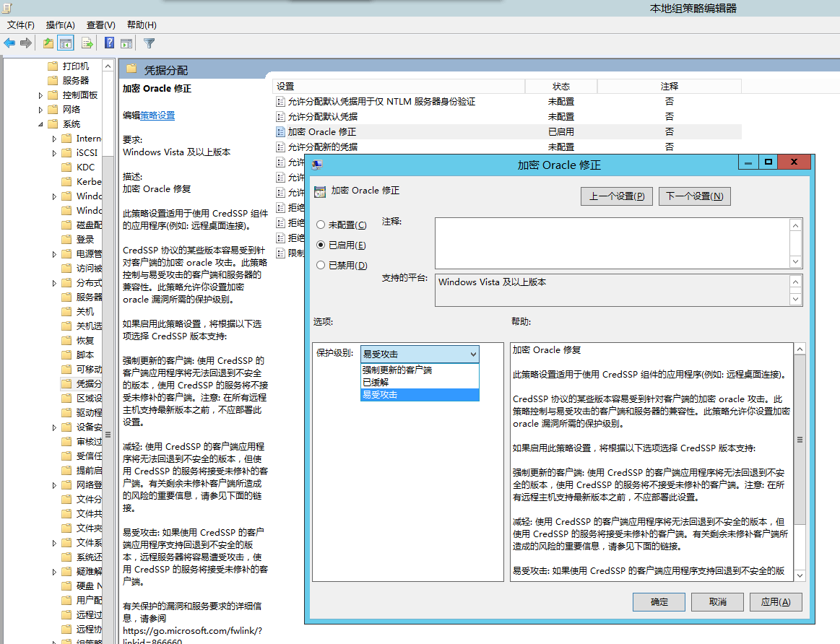This screenshot has width=840, height=644.
Task: Expand the iSCSI tree node
Action: pos(54,153)
